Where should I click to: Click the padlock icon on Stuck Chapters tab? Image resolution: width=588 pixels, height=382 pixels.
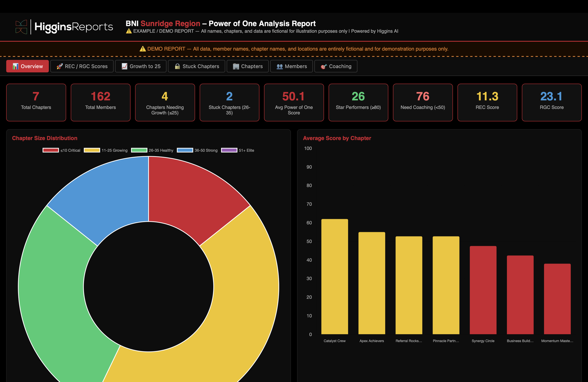point(177,66)
